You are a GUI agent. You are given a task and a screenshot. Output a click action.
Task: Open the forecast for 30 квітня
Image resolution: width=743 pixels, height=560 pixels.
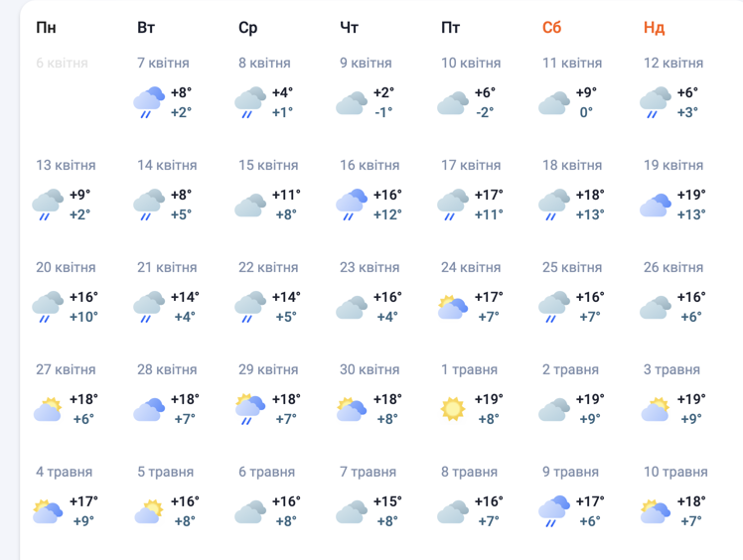pos(370,369)
